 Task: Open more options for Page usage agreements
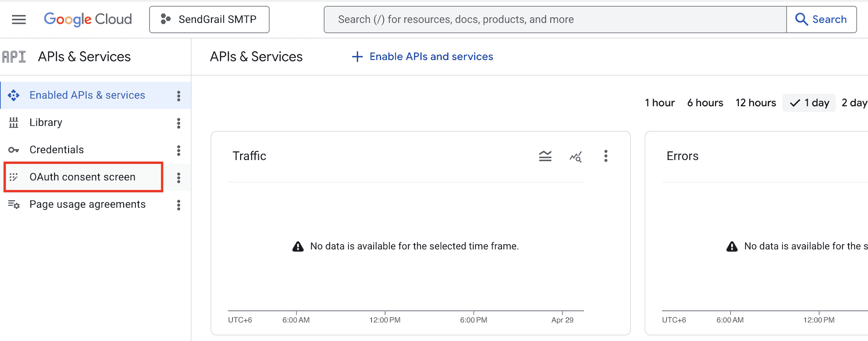pos(179,205)
